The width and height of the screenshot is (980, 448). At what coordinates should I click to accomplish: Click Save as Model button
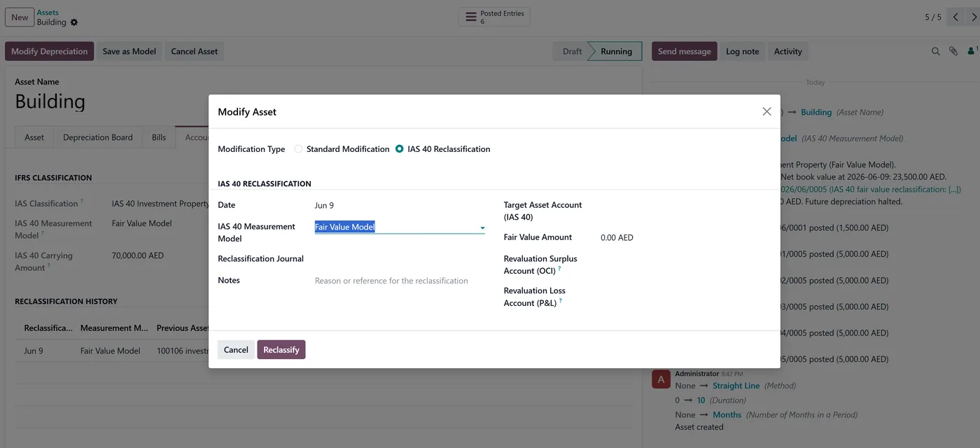pyautogui.click(x=129, y=51)
